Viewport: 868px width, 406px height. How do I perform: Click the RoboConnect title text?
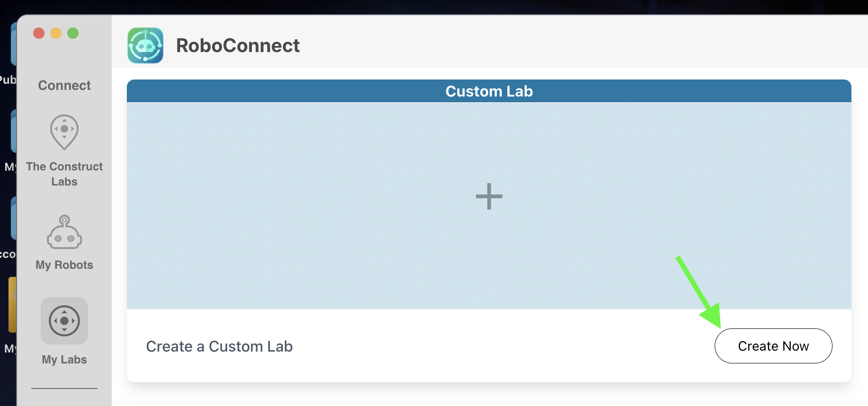tap(238, 46)
